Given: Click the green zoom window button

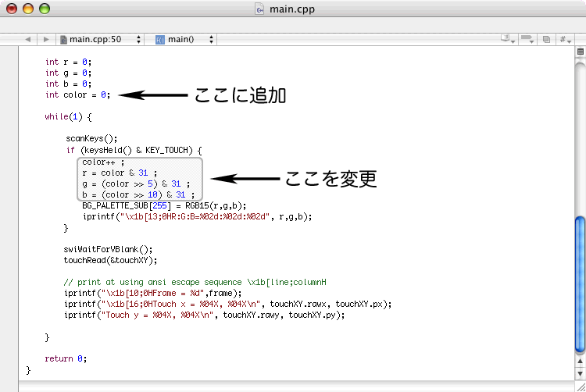Looking at the screenshot, I should pyautogui.click(x=45, y=9).
